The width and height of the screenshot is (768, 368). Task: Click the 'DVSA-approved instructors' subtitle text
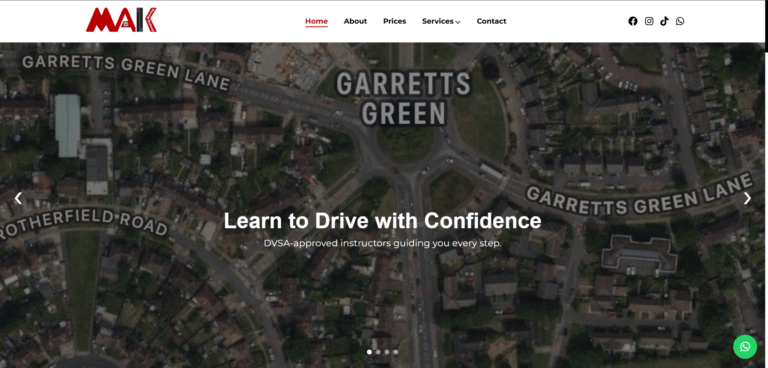tap(383, 243)
